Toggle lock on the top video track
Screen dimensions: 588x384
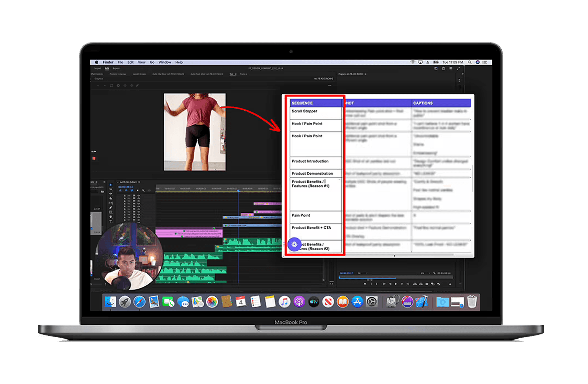(125, 195)
